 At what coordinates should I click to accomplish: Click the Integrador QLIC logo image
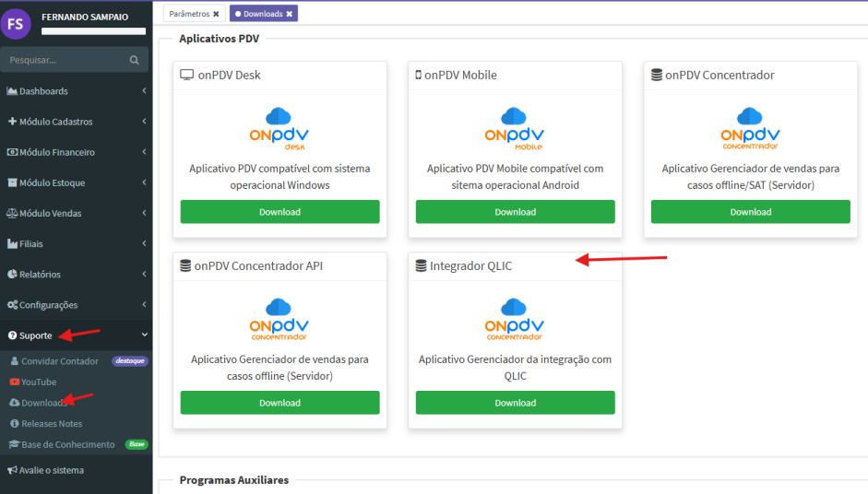515,320
